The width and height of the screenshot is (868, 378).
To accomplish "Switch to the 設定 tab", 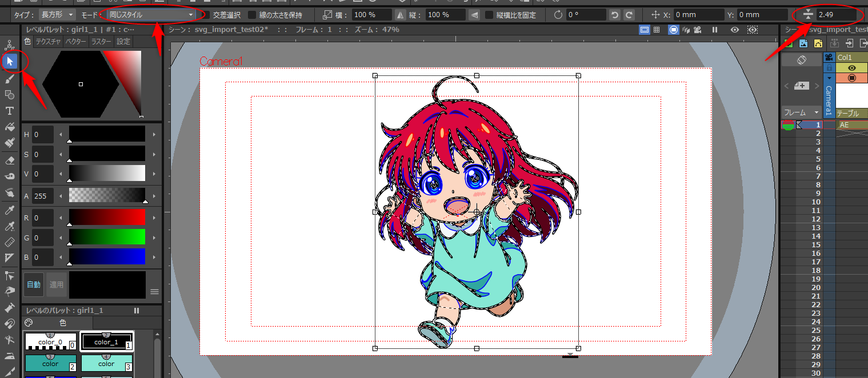I will click(123, 42).
